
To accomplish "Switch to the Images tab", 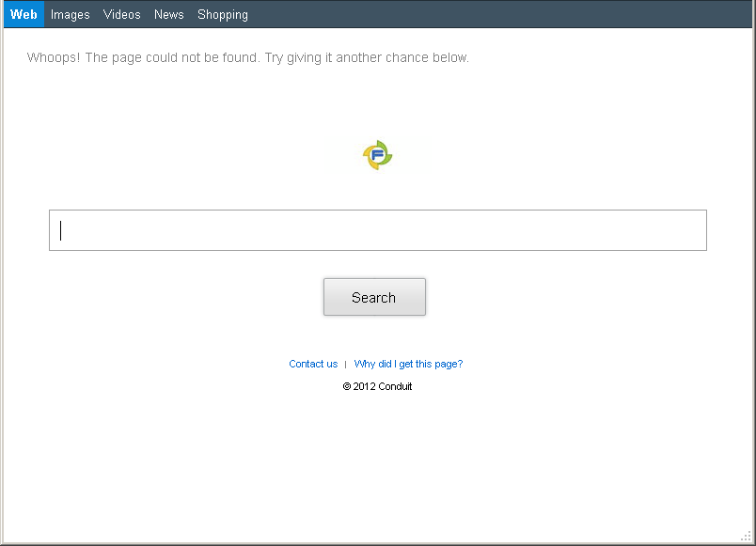I will [x=71, y=14].
